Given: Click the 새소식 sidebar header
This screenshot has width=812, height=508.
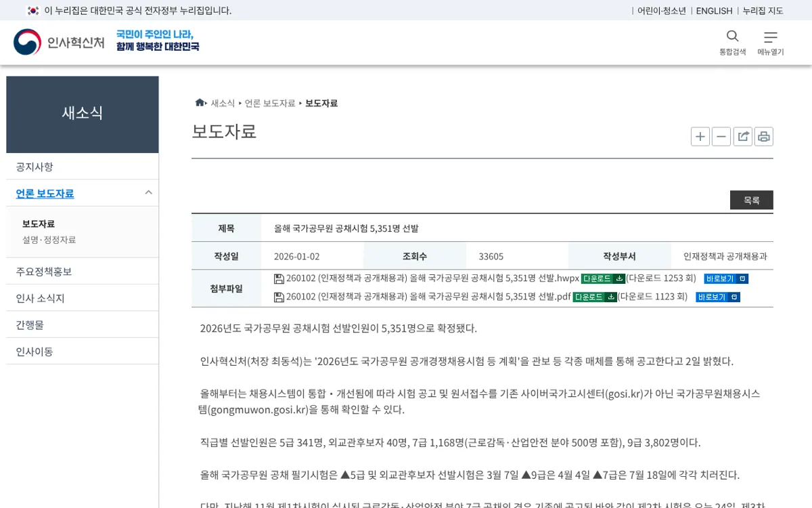Looking at the screenshot, I should point(83,114).
